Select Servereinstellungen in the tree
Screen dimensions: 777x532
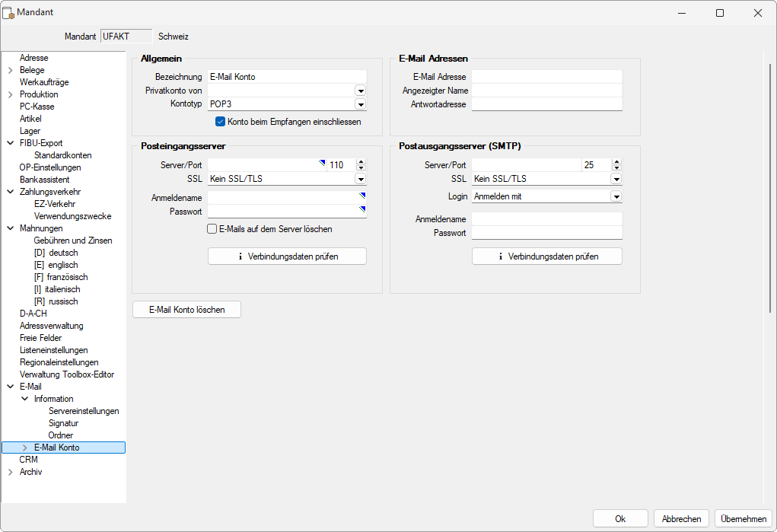84,411
